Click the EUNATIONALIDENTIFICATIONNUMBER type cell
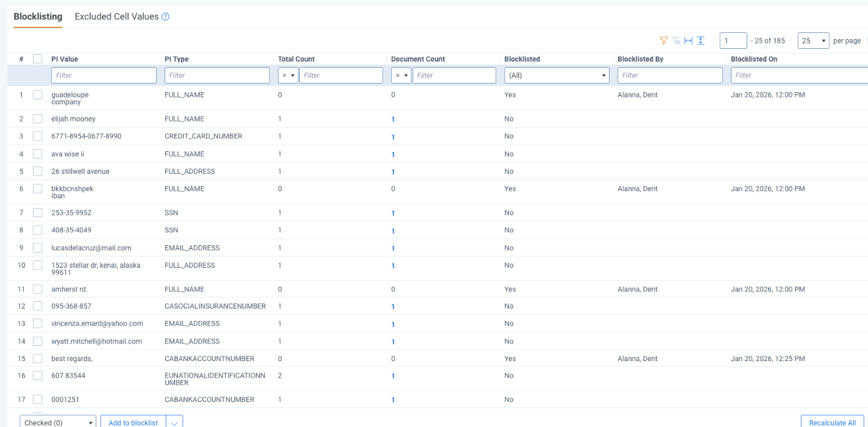The height and width of the screenshot is (427, 868). tap(215, 379)
